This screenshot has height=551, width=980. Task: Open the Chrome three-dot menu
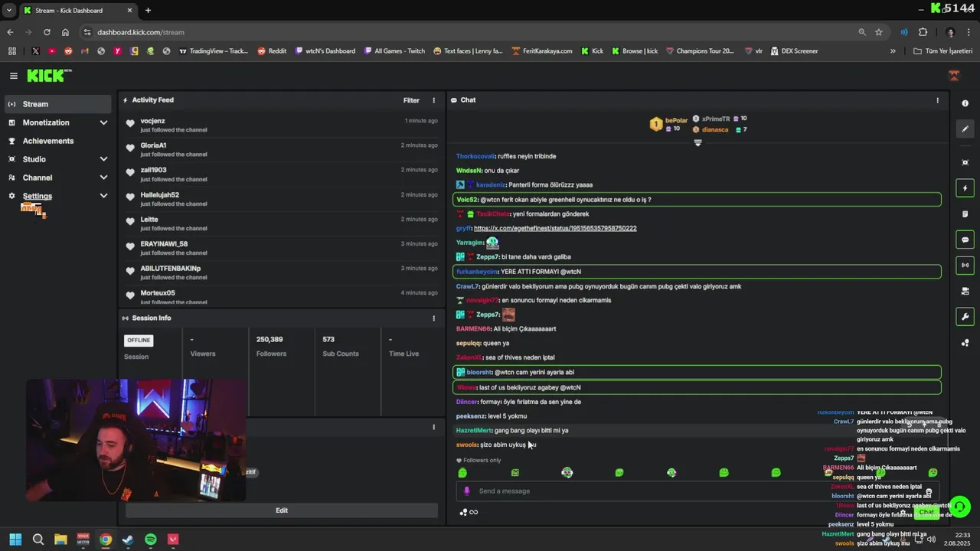[969, 32]
